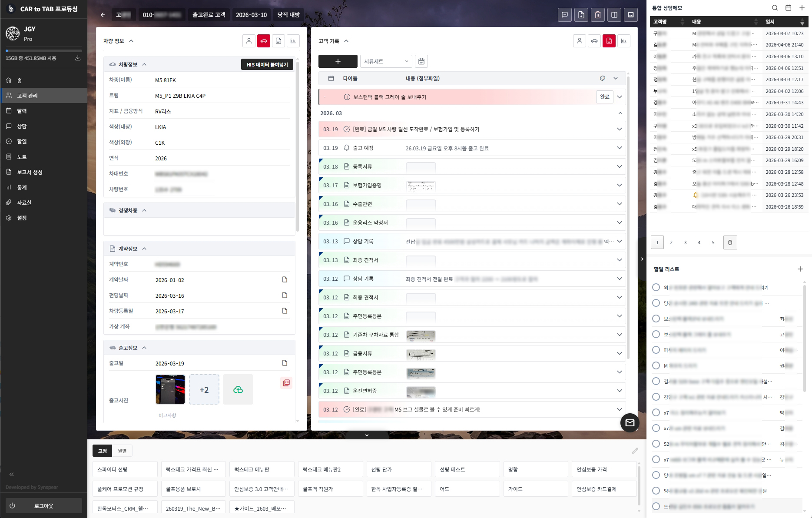Click the plus icon in 할일 리스트 header
The height and width of the screenshot is (518, 812).
click(x=800, y=269)
